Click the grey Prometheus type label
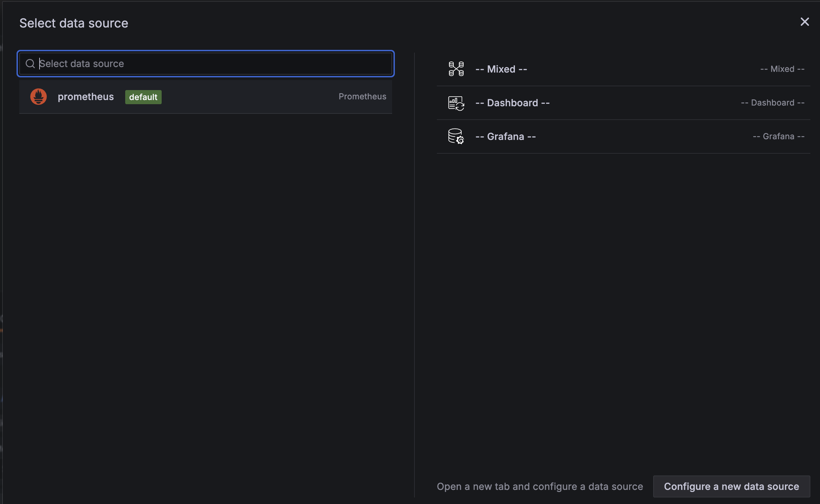This screenshot has height=504, width=820. pyautogui.click(x=362, y=97)
